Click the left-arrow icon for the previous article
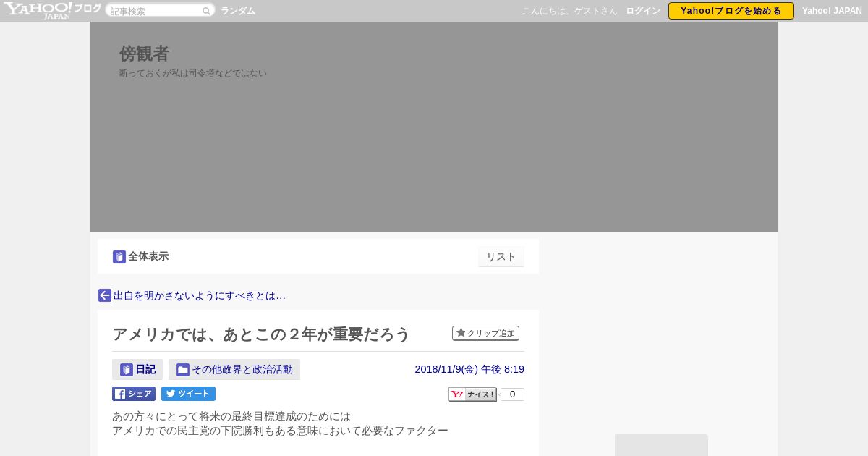Image resolution: width=868 pixels, height=456 pixels. click(105, 295)
